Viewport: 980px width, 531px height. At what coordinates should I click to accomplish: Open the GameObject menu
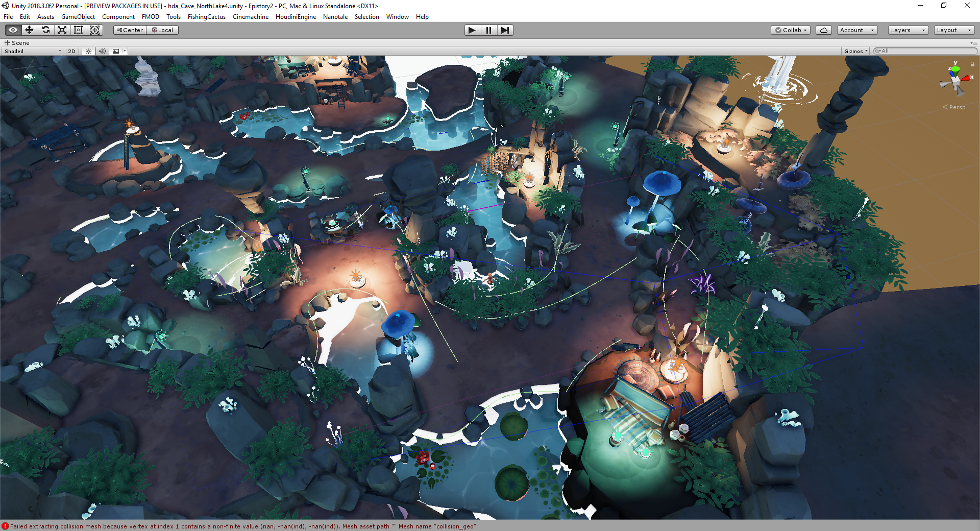[x=78, y=17]
